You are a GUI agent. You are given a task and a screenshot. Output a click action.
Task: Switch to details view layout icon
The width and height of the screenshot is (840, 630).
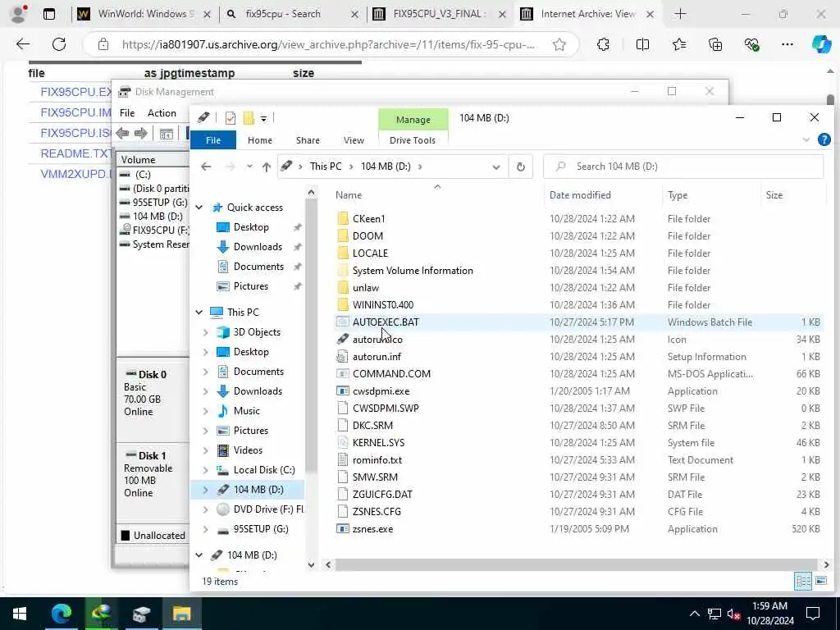tap(802, 581)
